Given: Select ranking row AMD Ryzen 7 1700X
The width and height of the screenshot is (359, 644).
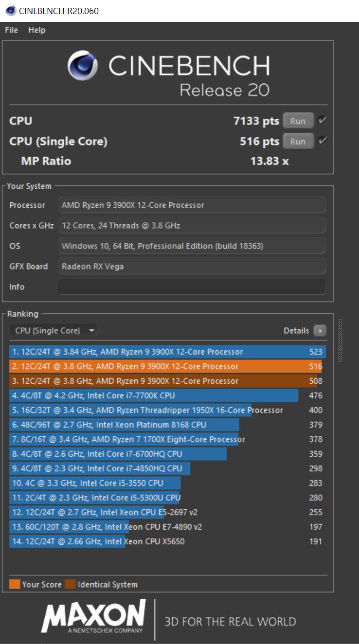Looking at the screenshot, I should click(x=167, y=439).
